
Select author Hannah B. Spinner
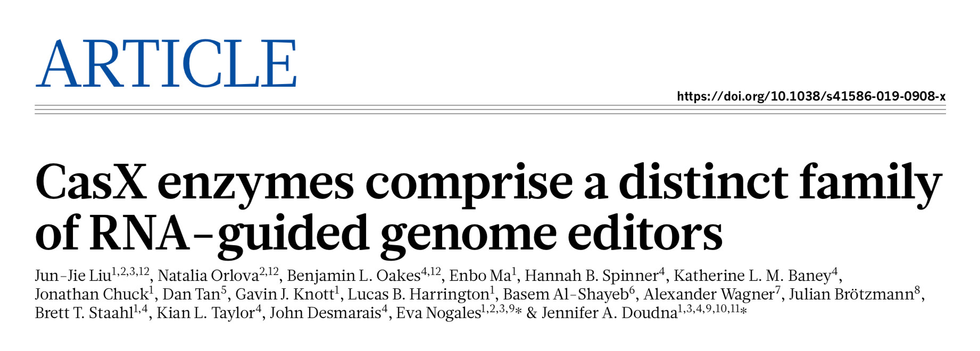(x=592, y=275)
